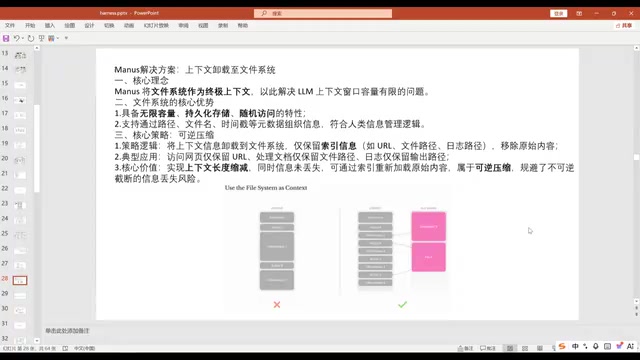Click the Ai assistant icon in IME bar

[x=630, y=346]
